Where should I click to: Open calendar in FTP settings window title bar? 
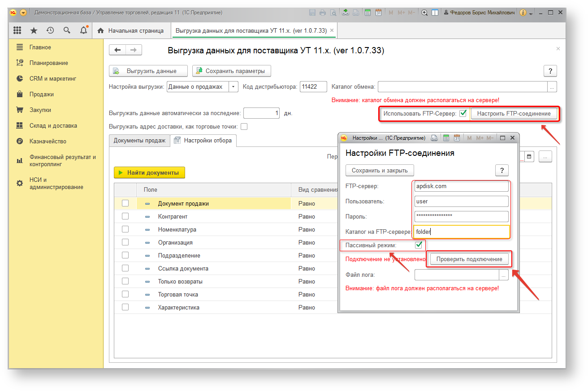457,138
